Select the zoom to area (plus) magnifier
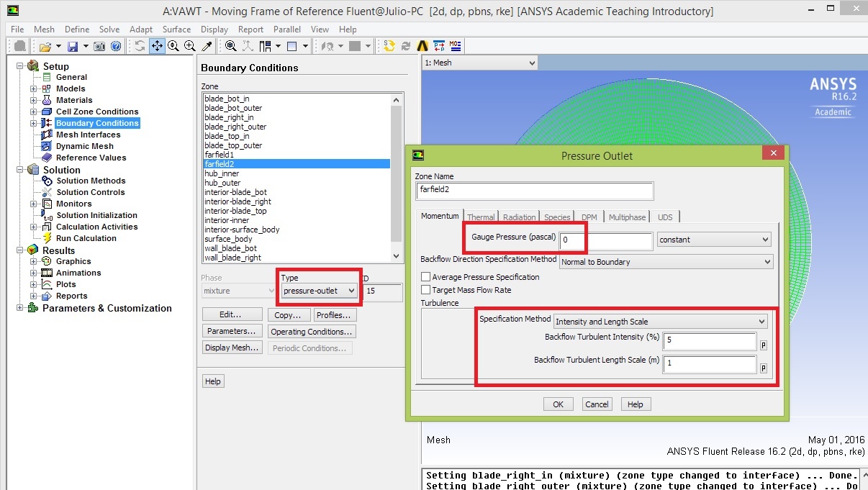 click(x=190, y=46)
